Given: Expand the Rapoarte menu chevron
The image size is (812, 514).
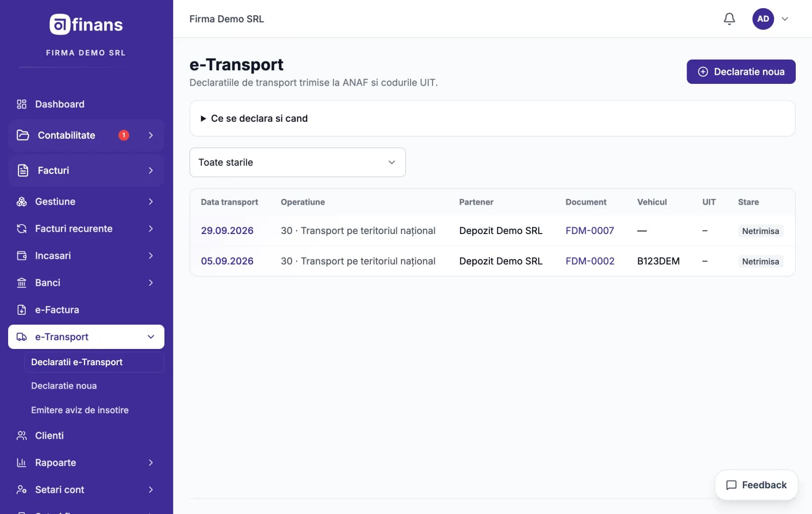Looking at the screenshot, I should (151, 463).
